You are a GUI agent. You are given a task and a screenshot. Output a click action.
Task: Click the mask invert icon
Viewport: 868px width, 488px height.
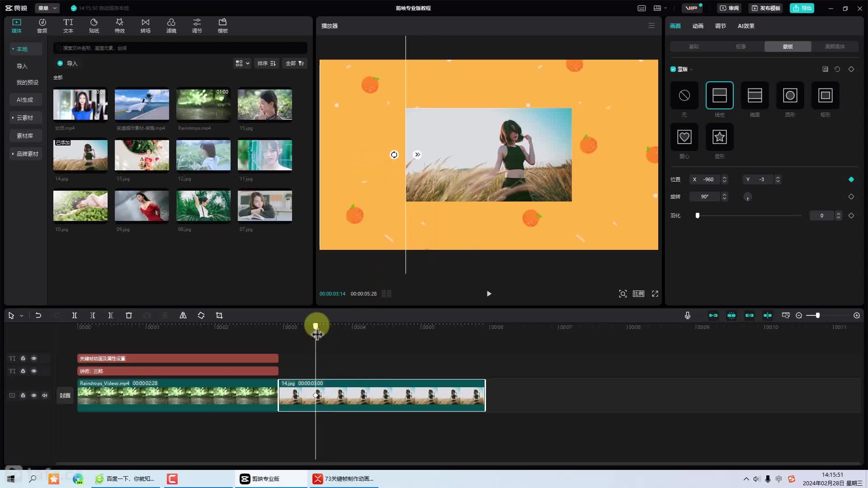point(825,69)
